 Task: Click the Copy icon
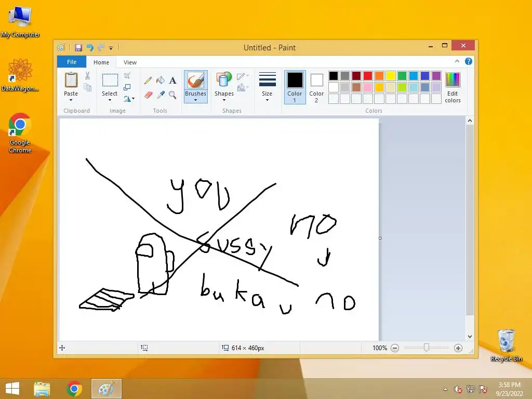[87, 87]
